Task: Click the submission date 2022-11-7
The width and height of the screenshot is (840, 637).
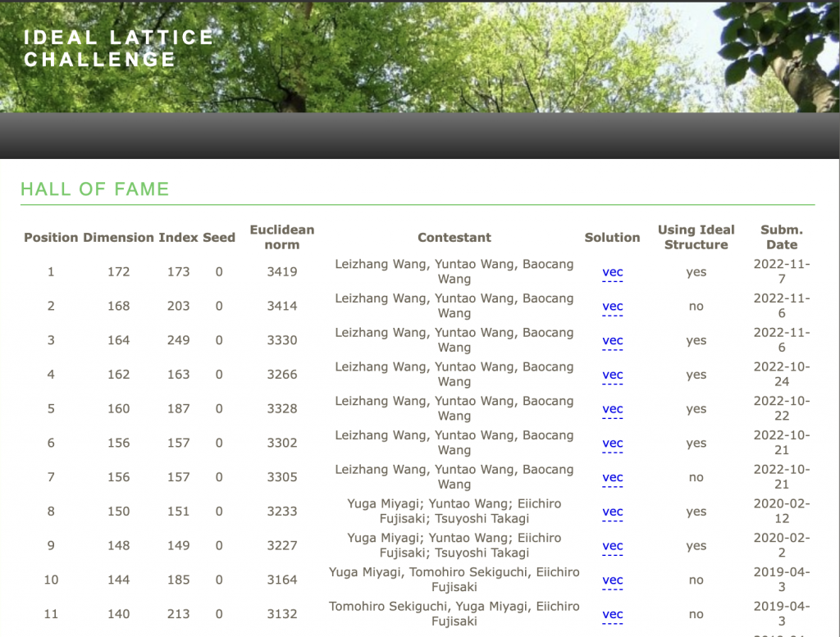Action: coord(782,271)
